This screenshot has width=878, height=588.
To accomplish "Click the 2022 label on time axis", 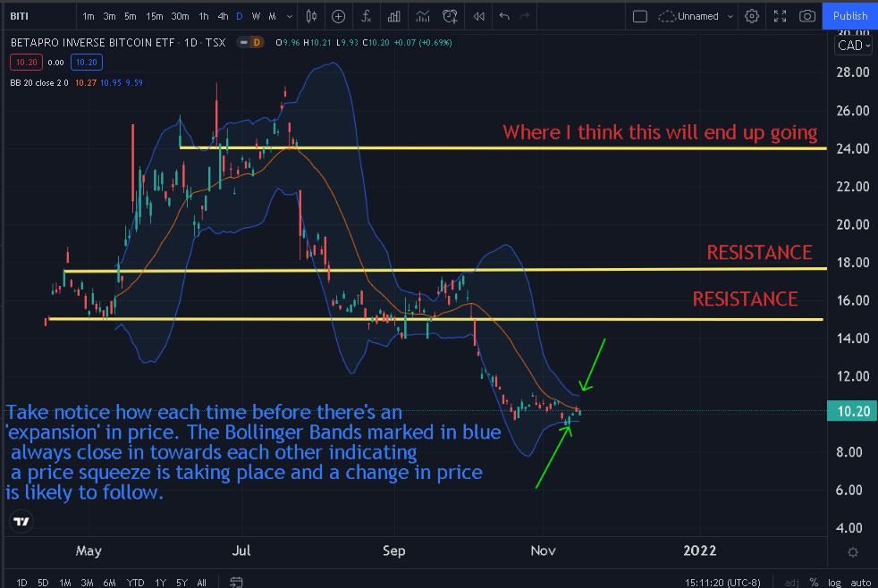I will coord(699,550).
